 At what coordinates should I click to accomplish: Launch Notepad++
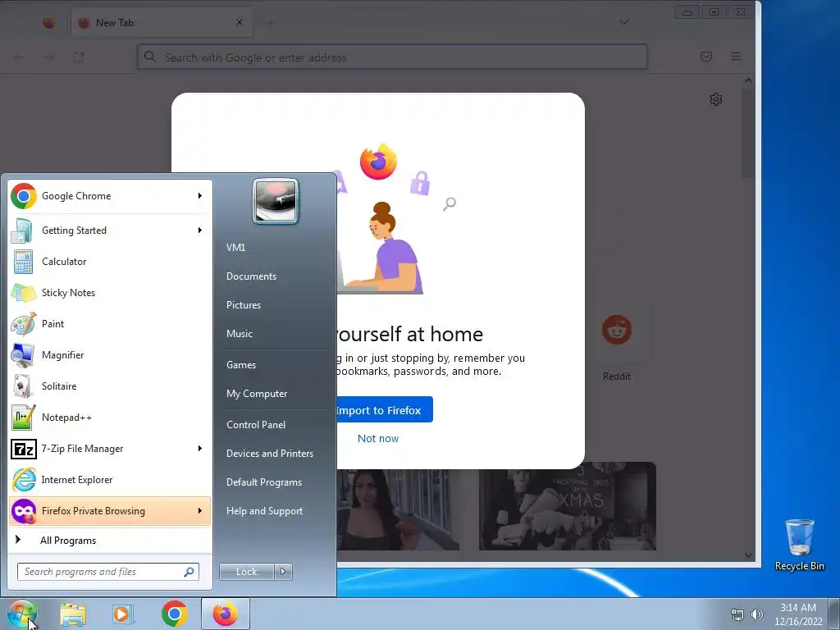tap(110, 417)
